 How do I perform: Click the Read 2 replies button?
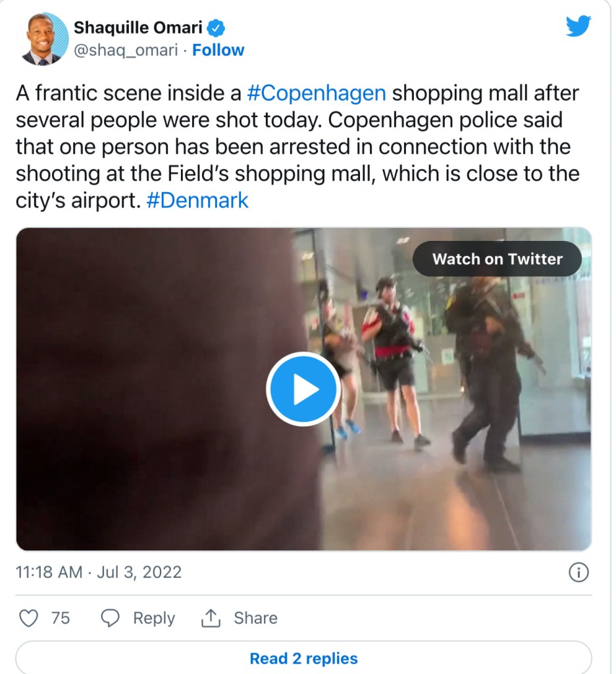coord(303,658)
